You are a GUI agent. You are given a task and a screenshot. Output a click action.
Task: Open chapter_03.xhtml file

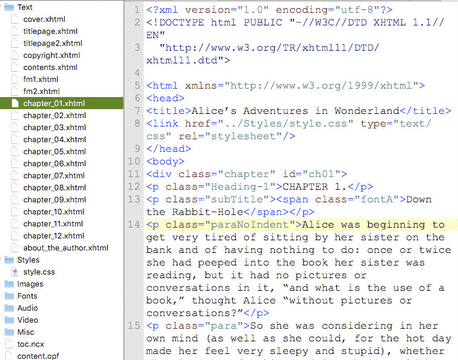55,128
